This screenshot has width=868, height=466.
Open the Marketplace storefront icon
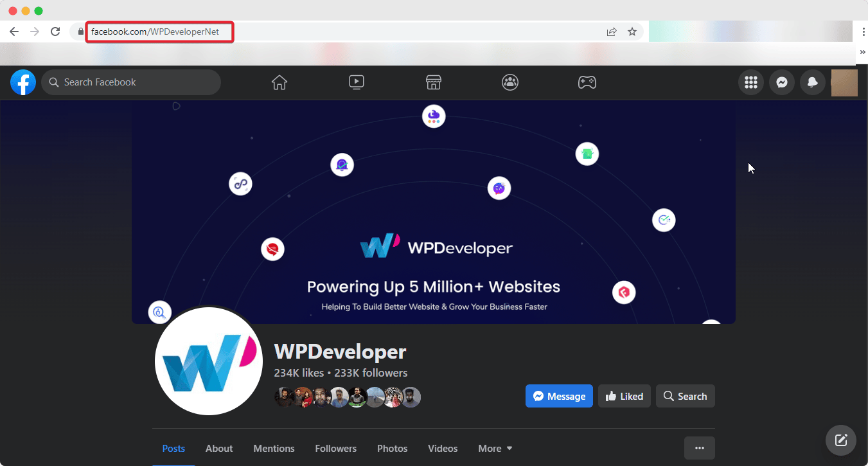[434, 82]
